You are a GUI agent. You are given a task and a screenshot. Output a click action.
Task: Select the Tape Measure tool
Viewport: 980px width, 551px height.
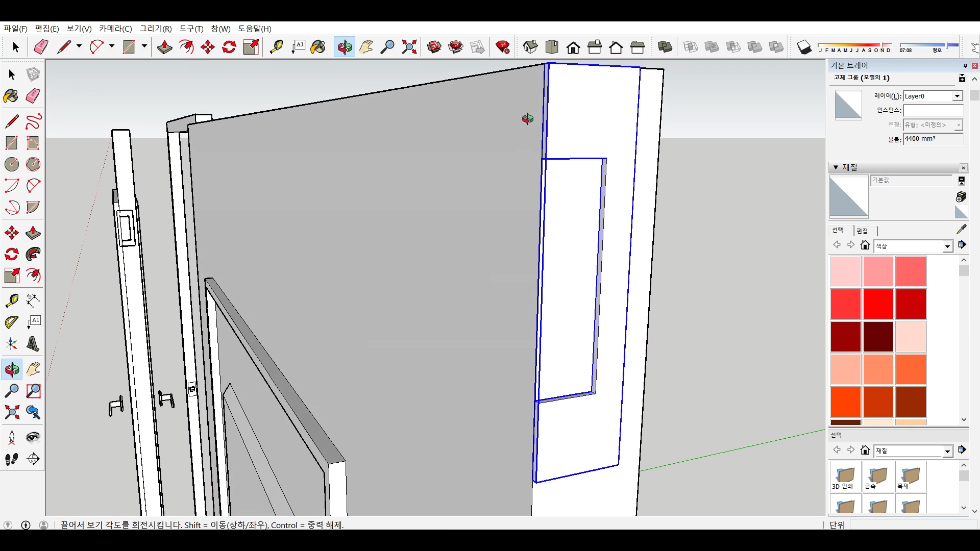(276, 47)
